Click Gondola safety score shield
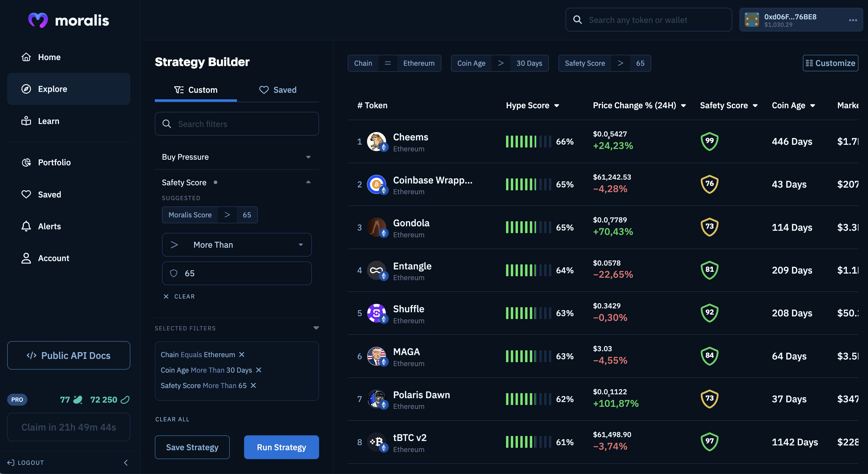 point(710,227)
